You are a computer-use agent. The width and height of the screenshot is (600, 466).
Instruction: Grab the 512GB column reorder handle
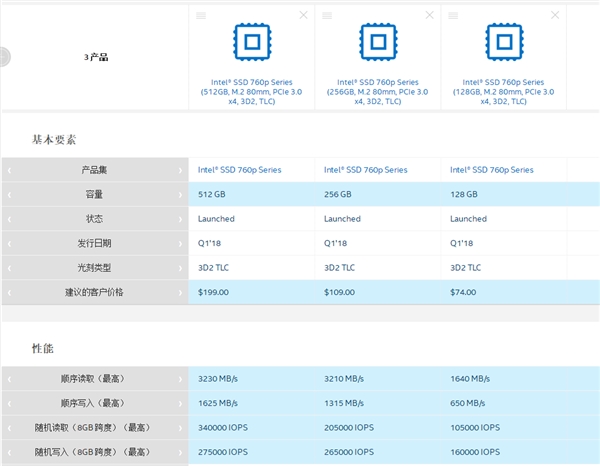pos(201,15)
